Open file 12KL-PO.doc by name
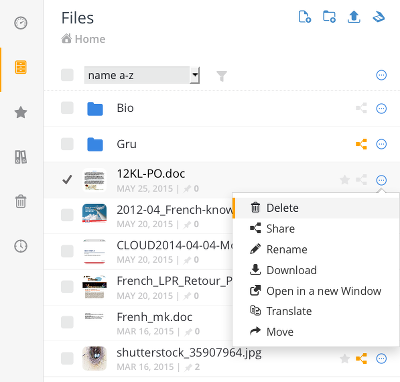Image resolution: width=400 pixels, height=382 pixels. click(151, 174)
